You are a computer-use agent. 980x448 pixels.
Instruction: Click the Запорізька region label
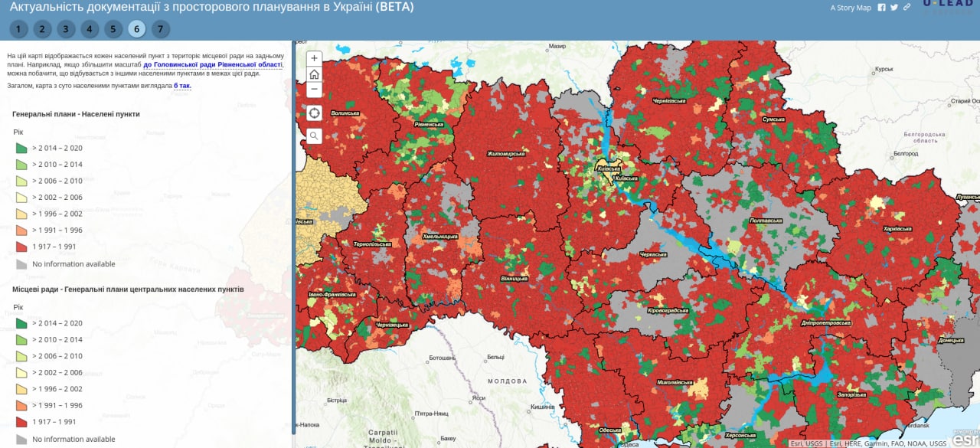[851, 395]
